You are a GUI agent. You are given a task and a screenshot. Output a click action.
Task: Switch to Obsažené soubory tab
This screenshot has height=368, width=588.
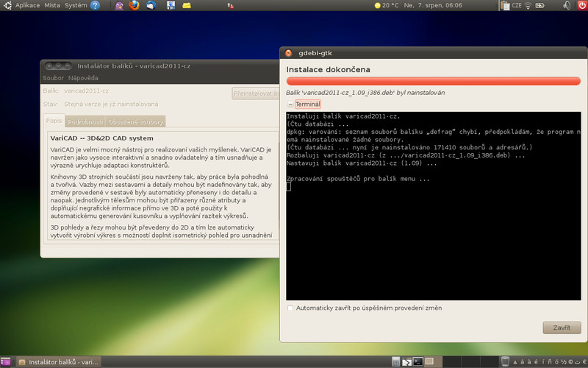tap(135, 121)
